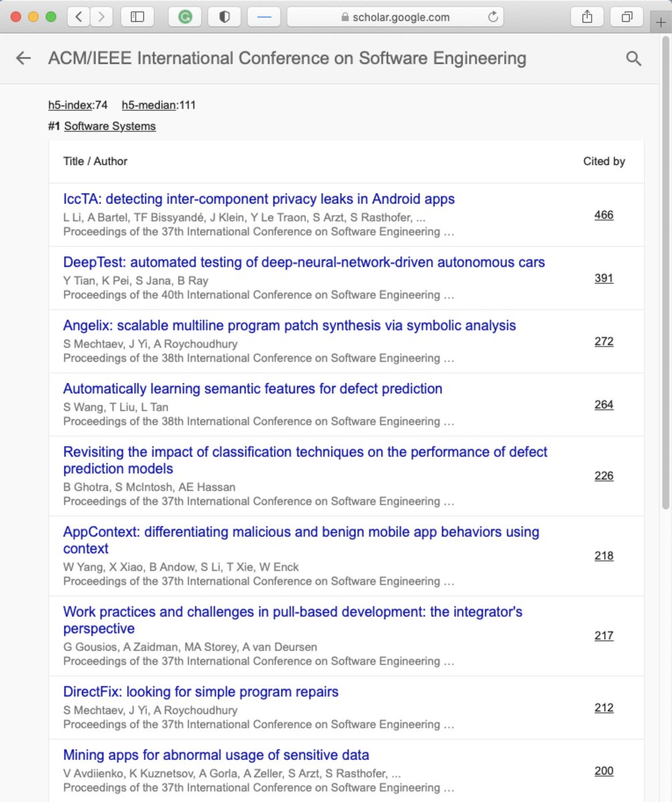Click the 212 cited-by count

point(604,708)
